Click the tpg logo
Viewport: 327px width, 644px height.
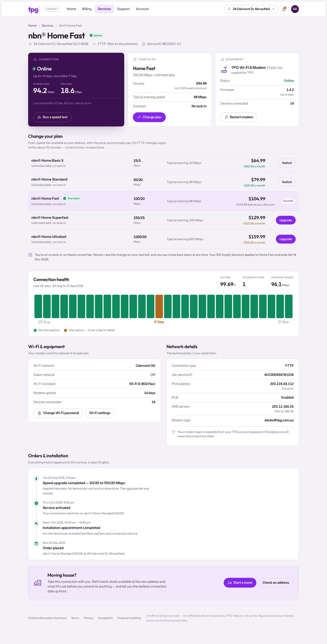click(34, 10)
